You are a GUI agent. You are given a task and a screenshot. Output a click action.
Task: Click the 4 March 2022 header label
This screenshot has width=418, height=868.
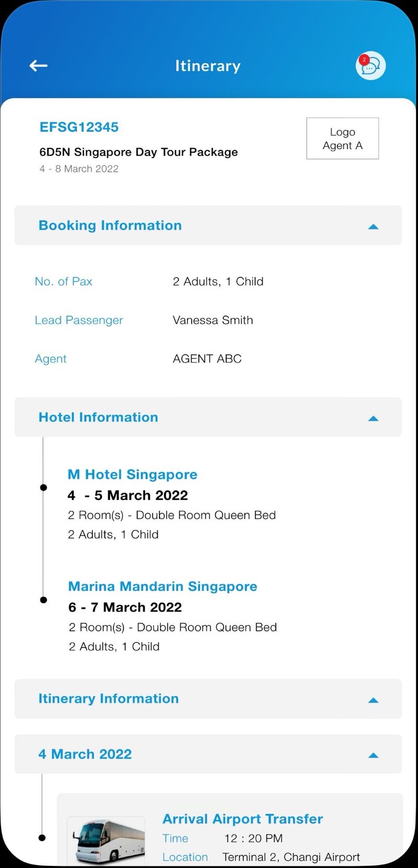coord(85,754)
